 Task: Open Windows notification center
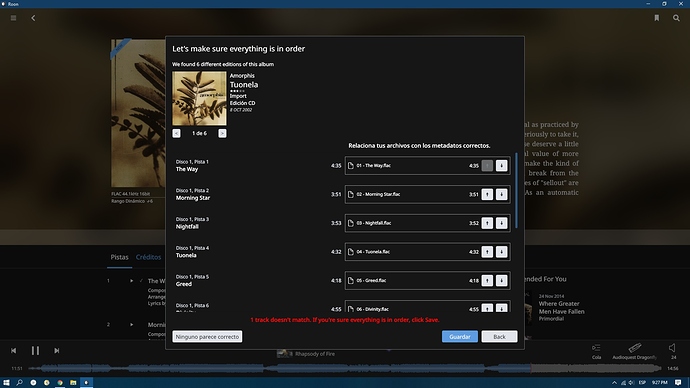pyautogui.click(x=678, y=383)
